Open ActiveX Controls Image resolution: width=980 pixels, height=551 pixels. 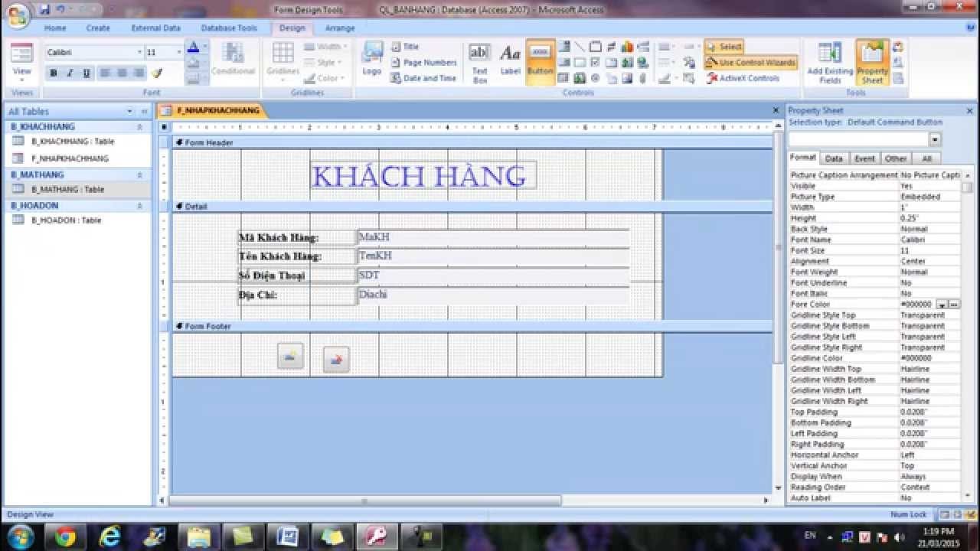[743, 78]
